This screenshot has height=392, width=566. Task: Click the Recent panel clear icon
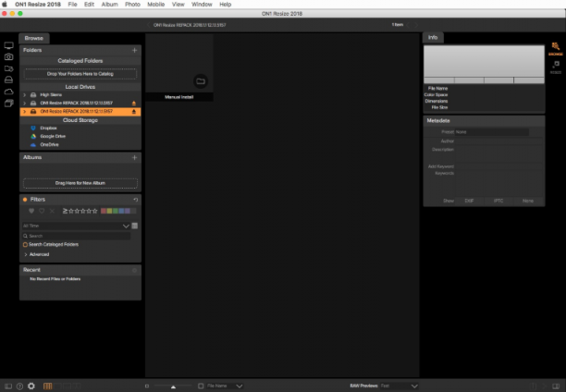(x=134, y=270)
